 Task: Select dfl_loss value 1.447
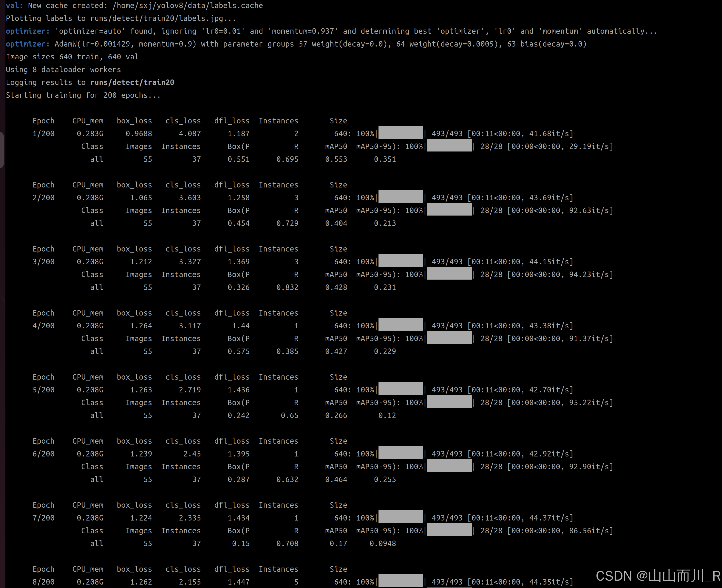pyautogui.click(x=239, y=582)
